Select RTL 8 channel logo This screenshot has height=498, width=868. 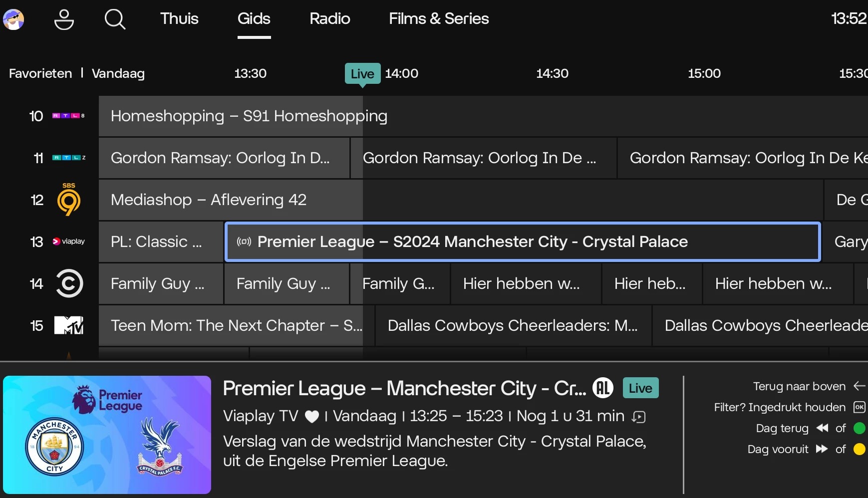click(68, 116)
